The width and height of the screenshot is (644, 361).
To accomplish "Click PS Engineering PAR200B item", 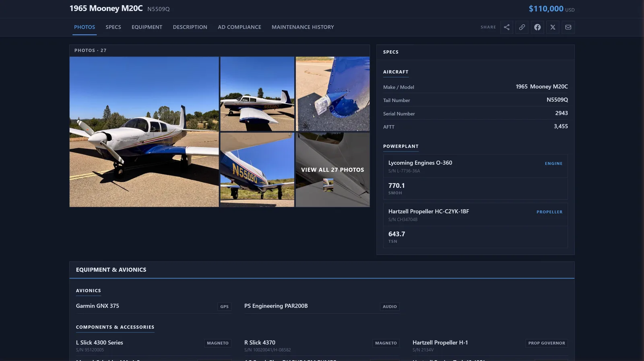I will [276, 306].
